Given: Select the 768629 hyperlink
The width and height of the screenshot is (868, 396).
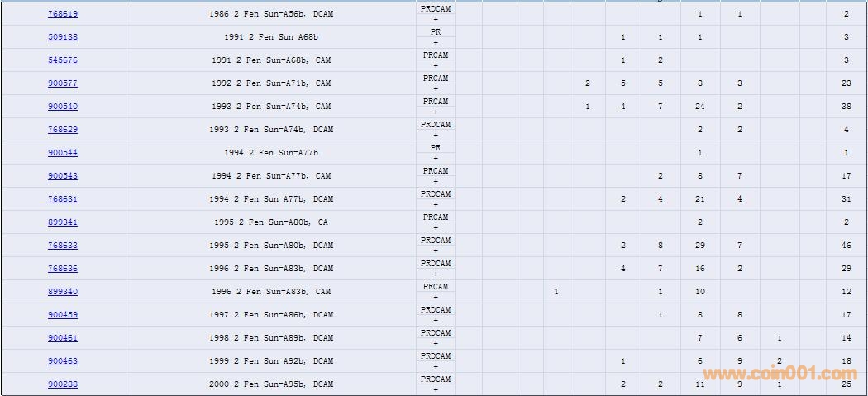Looking at the screenshot, I should [x=63, y=130].
